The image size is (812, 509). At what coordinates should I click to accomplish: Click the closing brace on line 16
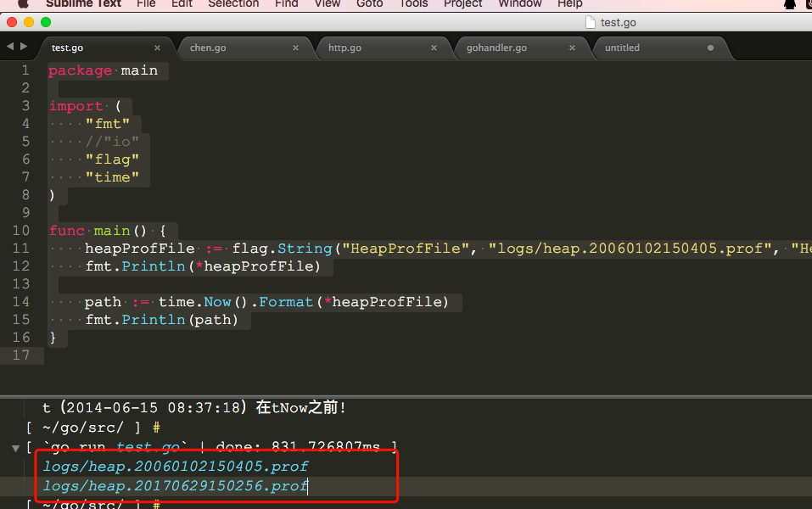click(53, 338)
